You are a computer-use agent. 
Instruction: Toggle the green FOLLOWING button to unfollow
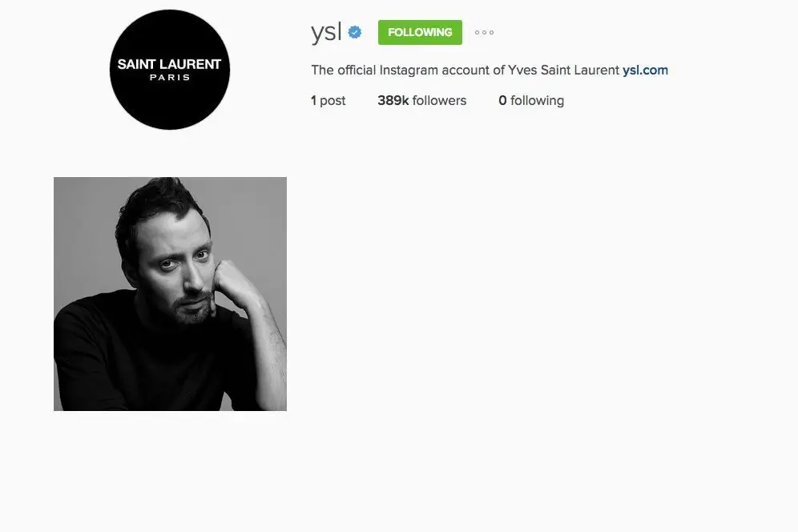pos(420,33)
